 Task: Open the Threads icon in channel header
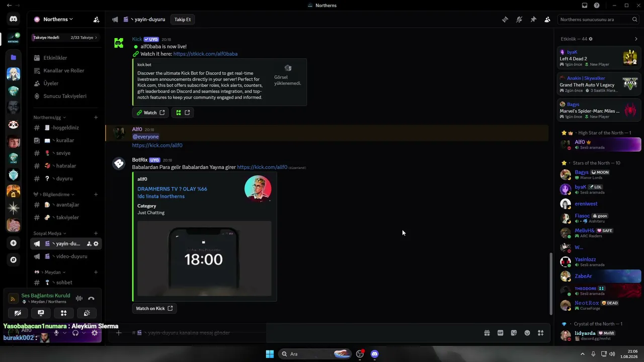(x=505, y=20)
